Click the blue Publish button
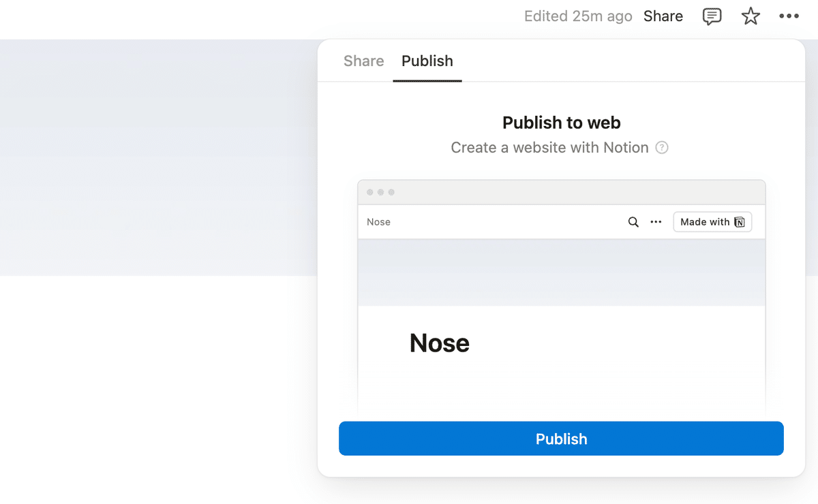This screenshot has height=504, width=818. 561,439
